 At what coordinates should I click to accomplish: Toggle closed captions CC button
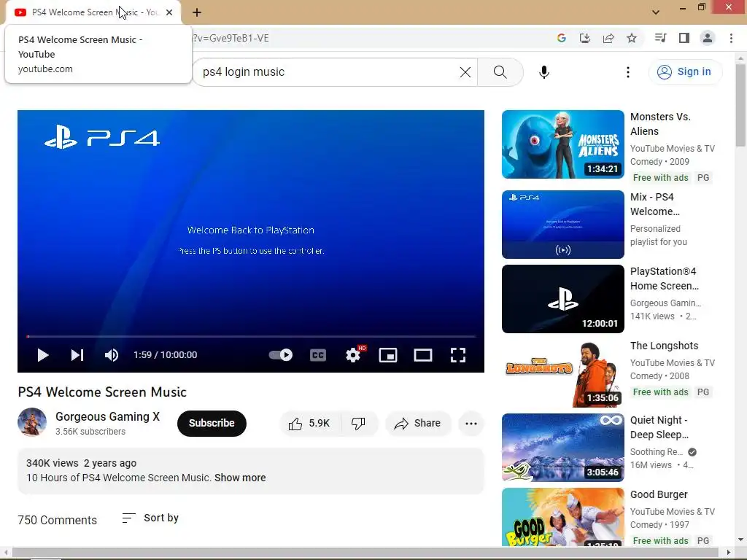[x=318, y=355]
